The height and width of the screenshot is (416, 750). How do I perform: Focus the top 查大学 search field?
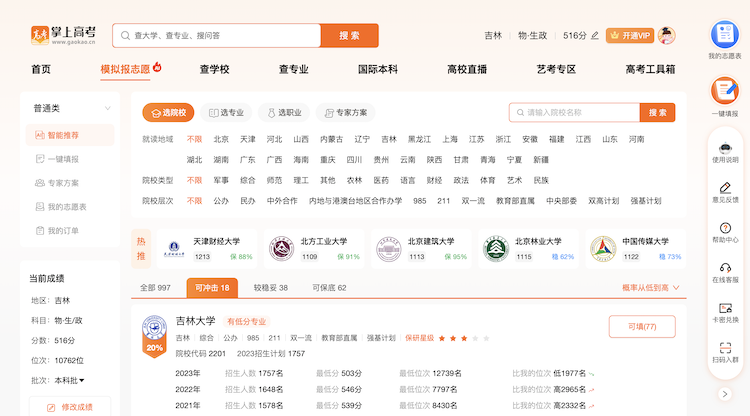pyautogui.click(x=216, y=35)
